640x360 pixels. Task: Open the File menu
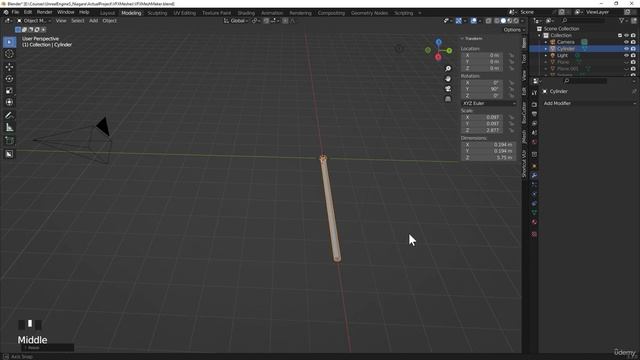pyautogui.click(x=15, y=12)
